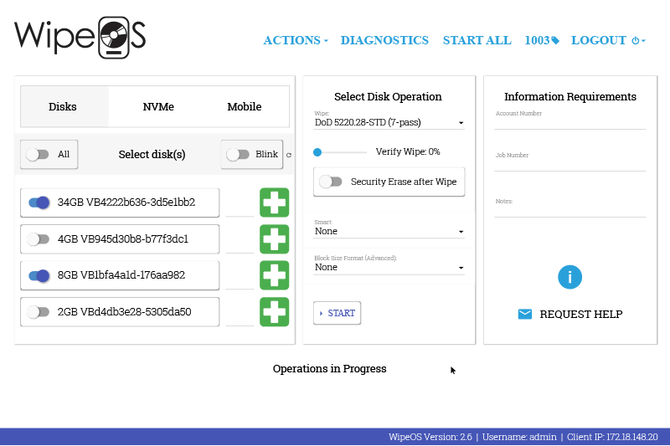This screenshot has width=670, height=446.
Task: Click the Select Disk Operation heading
Action: [388, 97]
